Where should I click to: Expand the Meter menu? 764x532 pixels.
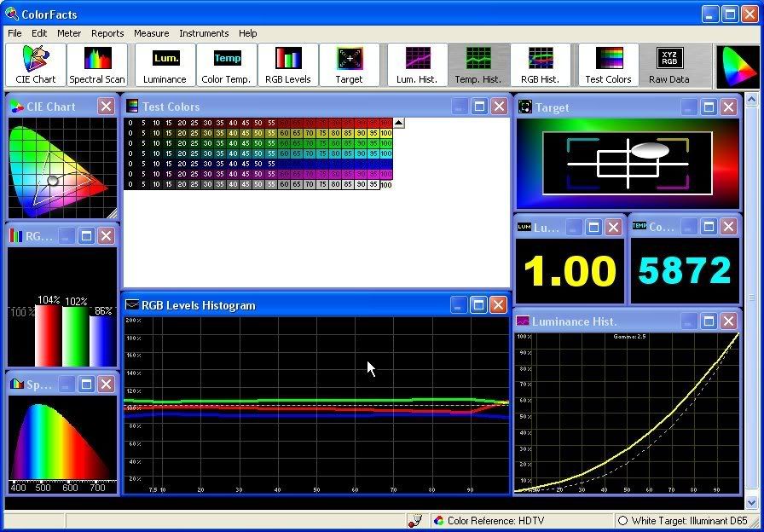pyautogui.click(x=69, y=33)
